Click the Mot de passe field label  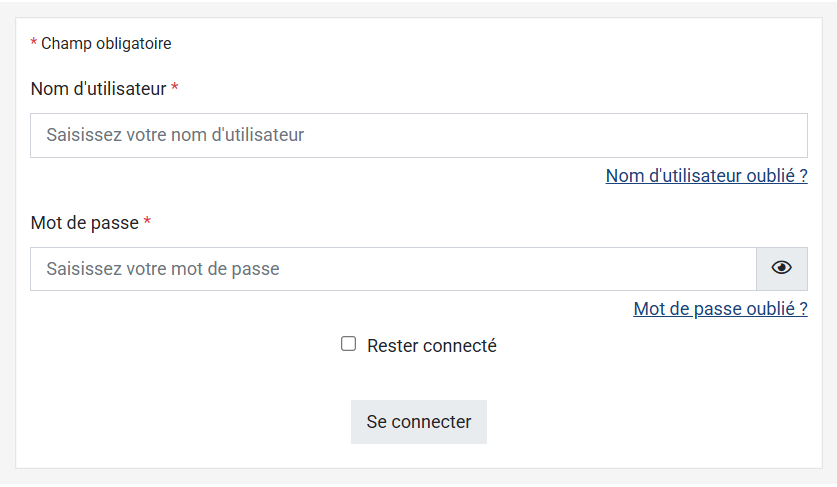click(x=84, y=223)
